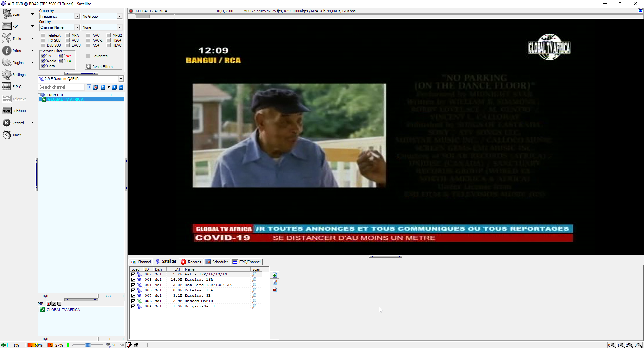Click the blue jump-to-bottom list icon
Viewport: 644px width, 348px height.
[114, 87]
